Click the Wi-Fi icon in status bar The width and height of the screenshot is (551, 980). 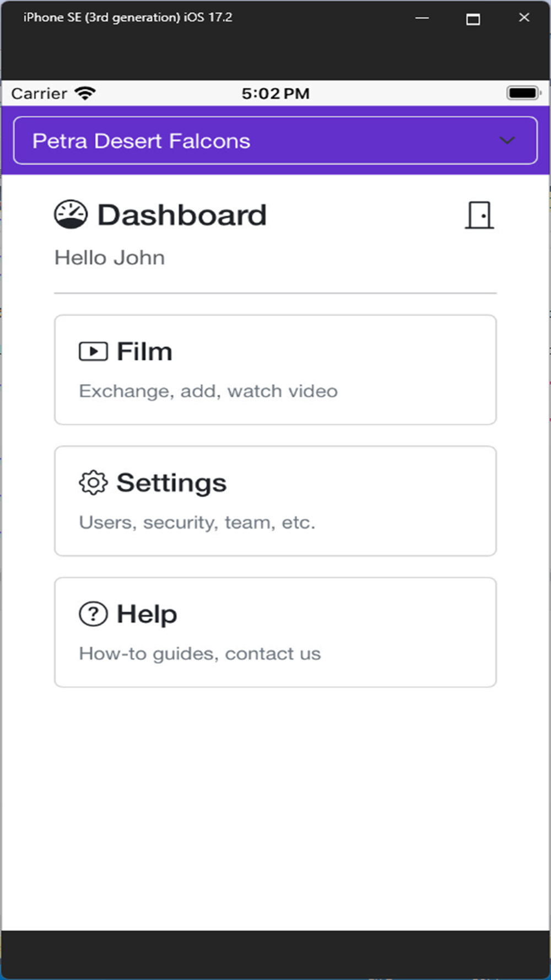tap(85, 93)
